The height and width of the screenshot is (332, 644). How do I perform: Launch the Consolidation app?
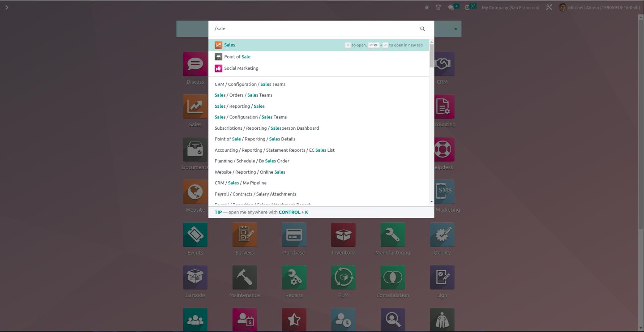[393, 277]
